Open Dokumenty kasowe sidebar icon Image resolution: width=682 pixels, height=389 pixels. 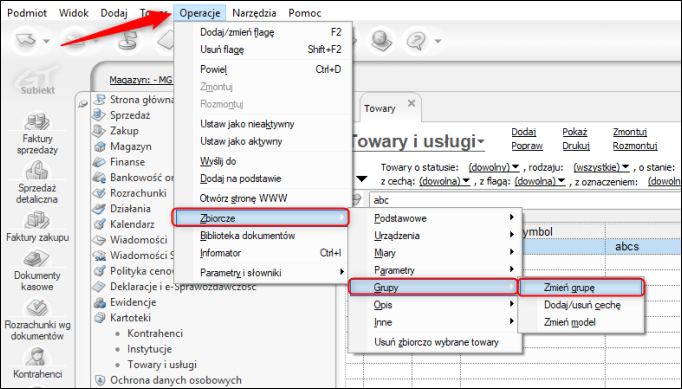coord(37,258)
